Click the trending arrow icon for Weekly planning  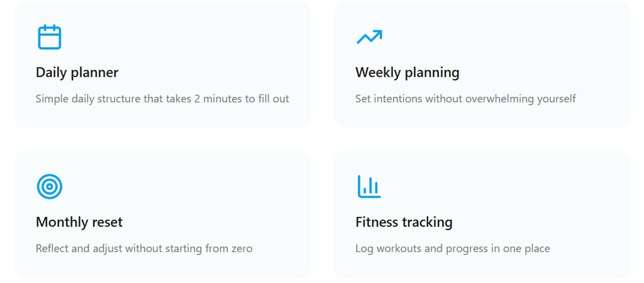click(369, 36)
